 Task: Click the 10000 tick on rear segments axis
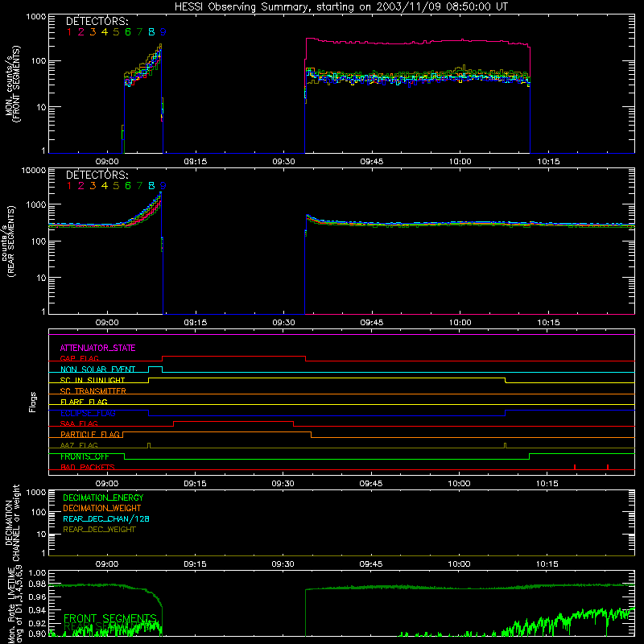point(34,171)
